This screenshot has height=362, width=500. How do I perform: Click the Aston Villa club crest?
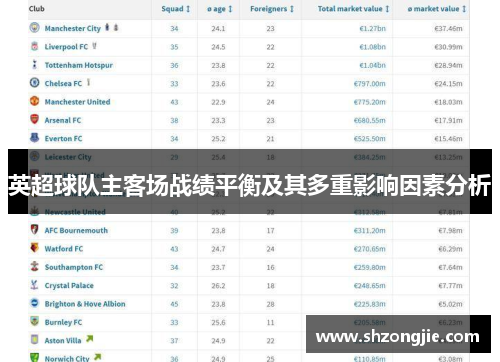(34, 340)
